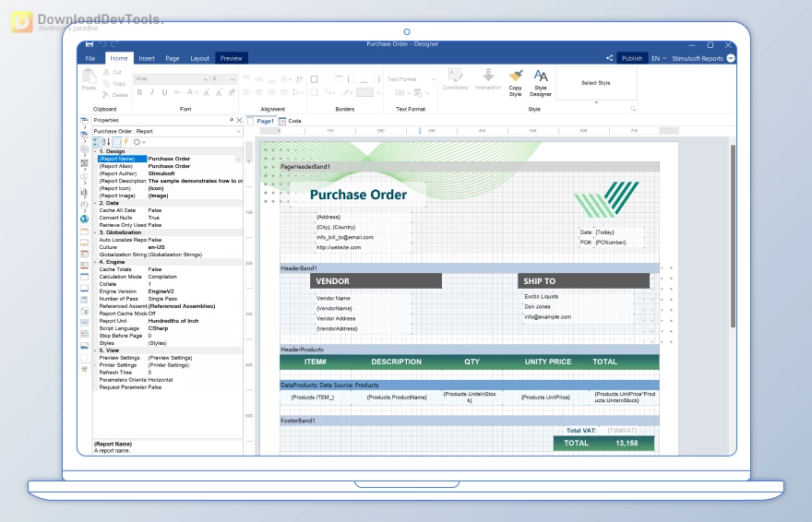The image size is (812, 522).
Task: Open the properties gear settings dropdown
Action: pyautogui.click(x=138, y=142)
